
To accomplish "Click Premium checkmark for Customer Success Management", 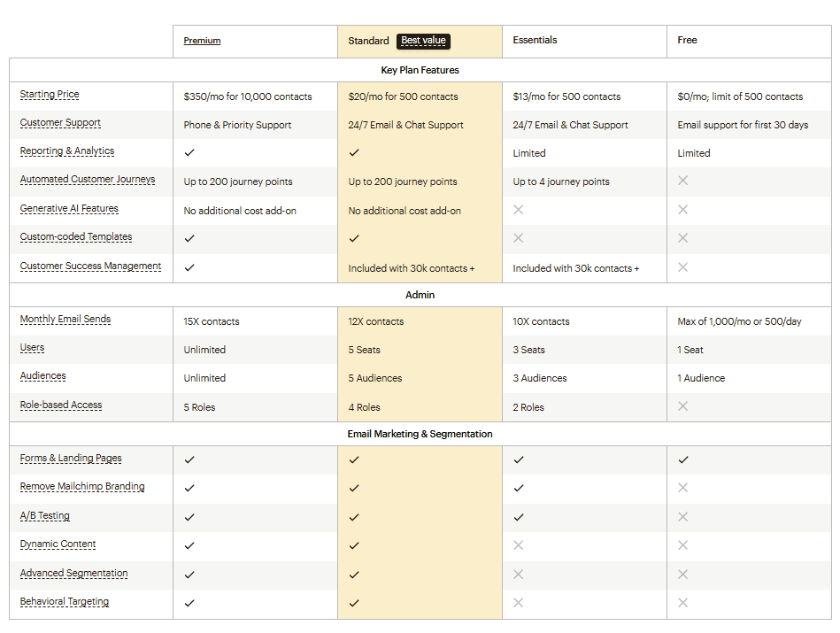I will click(189, 267).
